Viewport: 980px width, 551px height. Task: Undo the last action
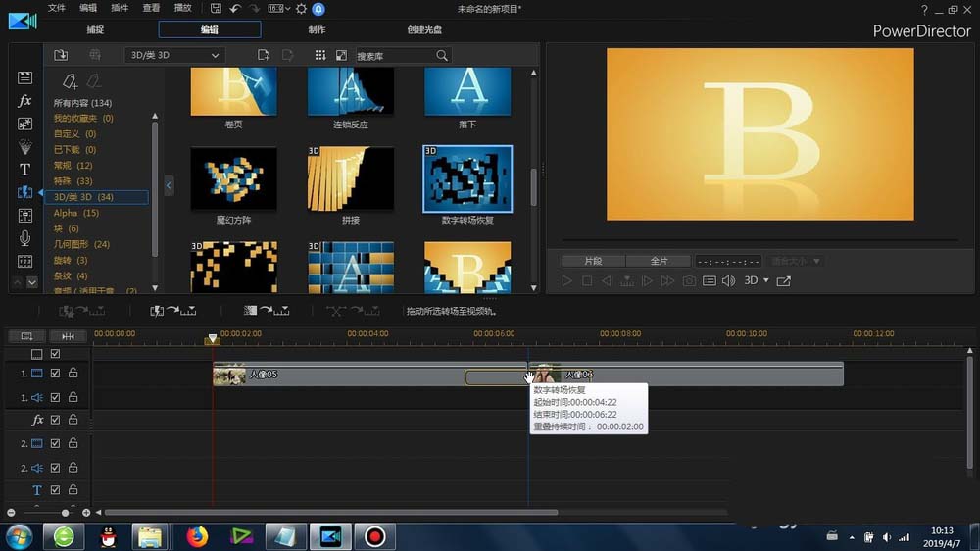(x=235, y=9)
